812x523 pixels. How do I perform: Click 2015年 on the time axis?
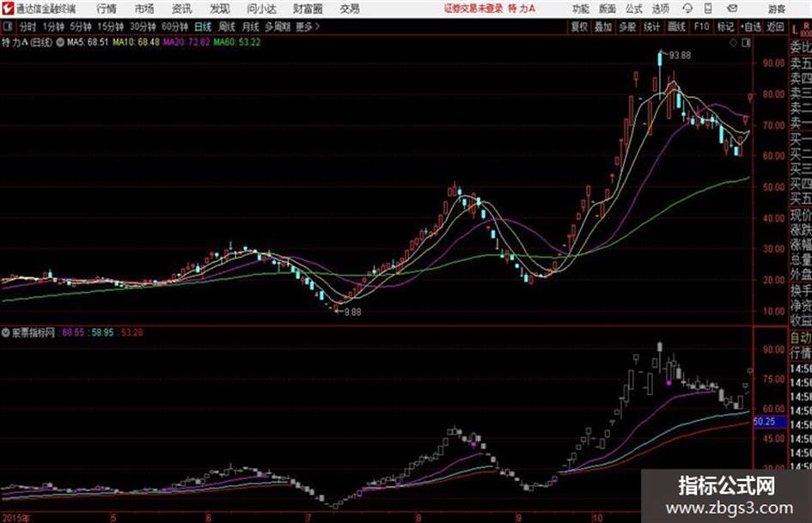click(x=15, y=518)
